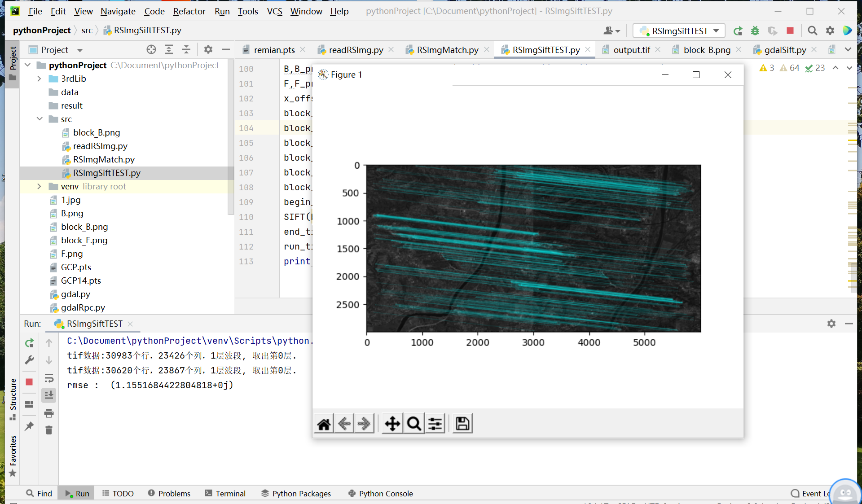The height and width of the screenshot is (504, 862).
Task: Open the Python Console tool window
Action: click(380, 493)
